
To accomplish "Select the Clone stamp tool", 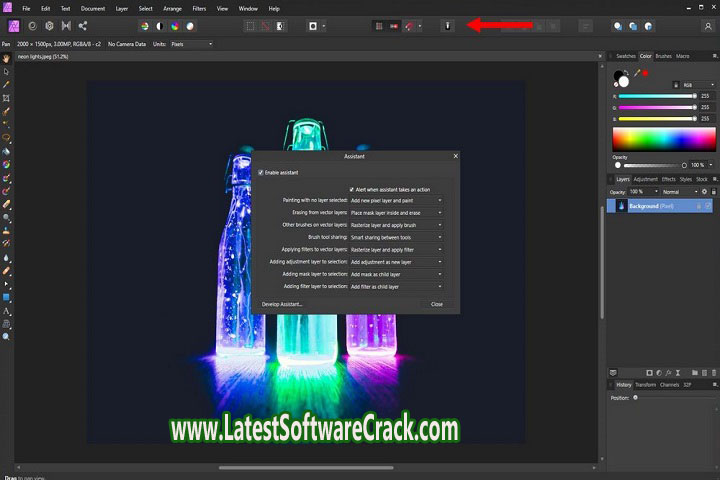I will coord(6,231).
